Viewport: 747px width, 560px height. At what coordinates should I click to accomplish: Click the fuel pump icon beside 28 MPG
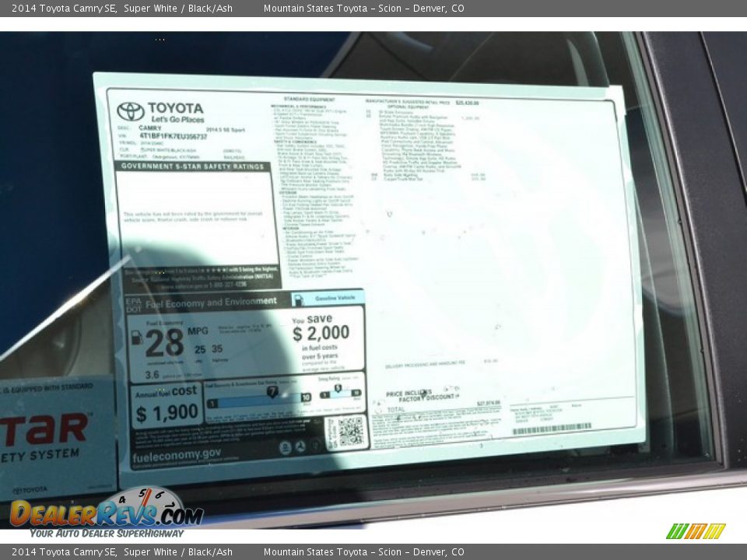tap(137, 338)
